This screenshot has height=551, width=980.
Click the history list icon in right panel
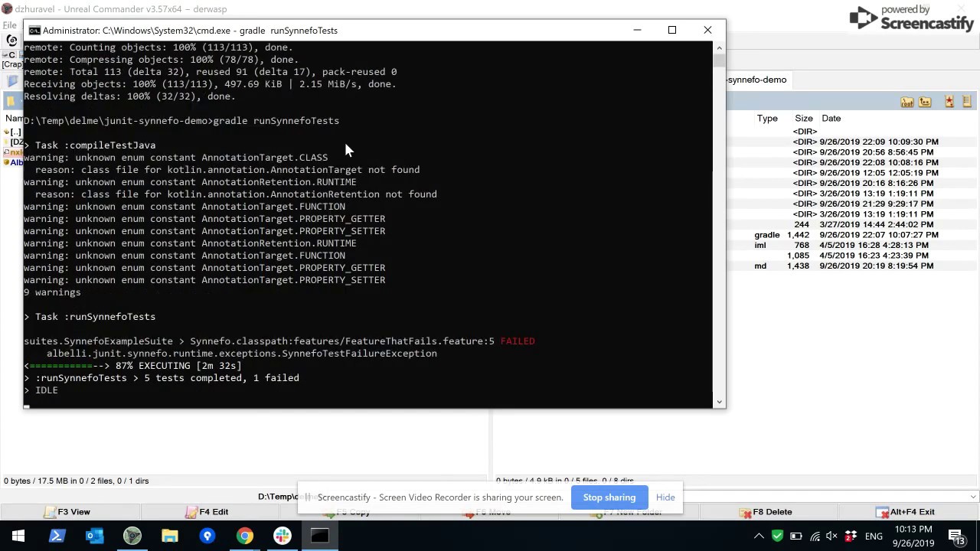pos(967,102)
